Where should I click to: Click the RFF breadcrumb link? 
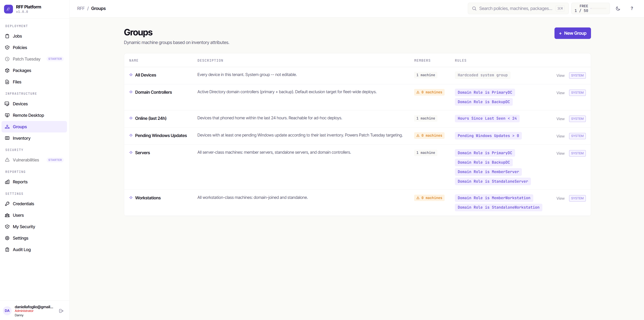(81, 9)
